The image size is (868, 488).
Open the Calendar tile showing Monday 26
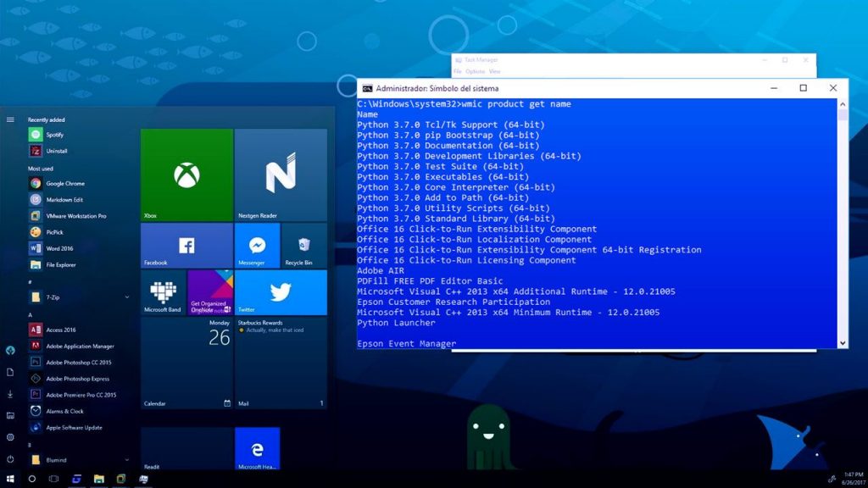(186, 363)
